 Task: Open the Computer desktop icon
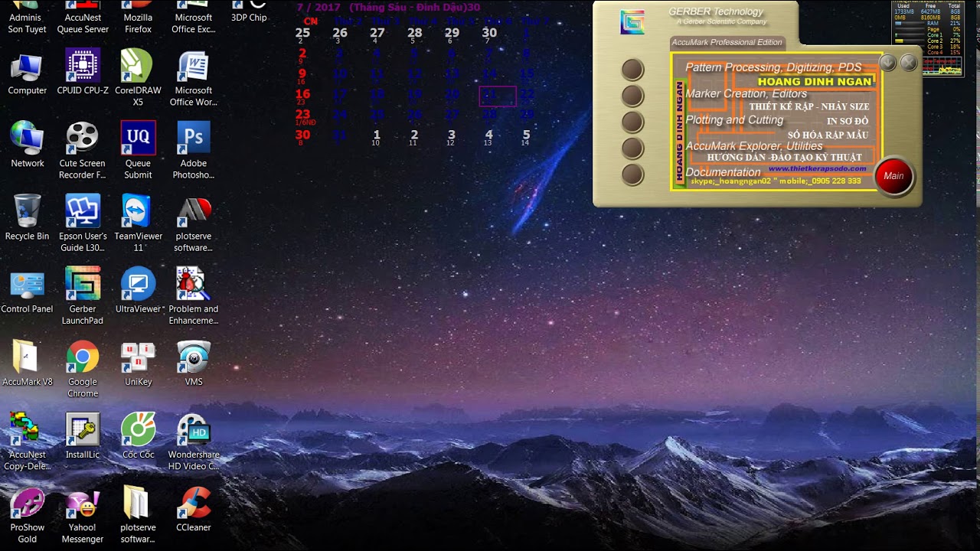tap(28, 73)
